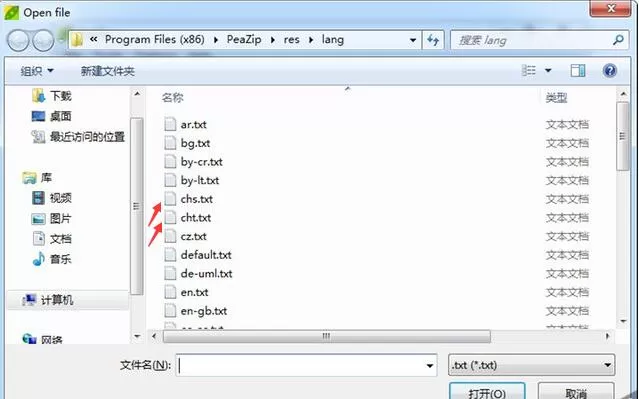Click 新建文件夹 to create a folder
This screenshot has width=639, height=399.
pyautogui.click(x=108, y=71)
